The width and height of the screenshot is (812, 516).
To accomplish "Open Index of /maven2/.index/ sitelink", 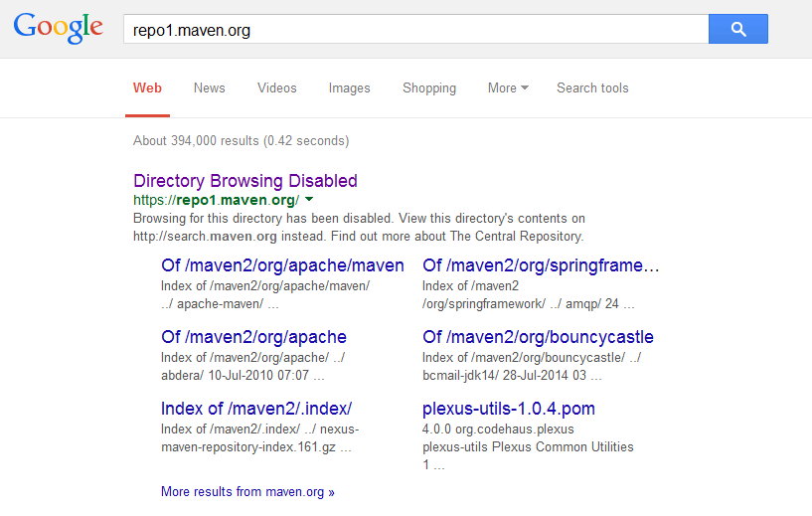I will (x=256, y=409).
